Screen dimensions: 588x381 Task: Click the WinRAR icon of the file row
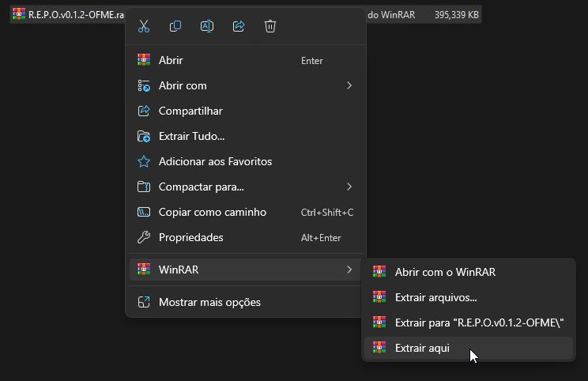(19, 14)
